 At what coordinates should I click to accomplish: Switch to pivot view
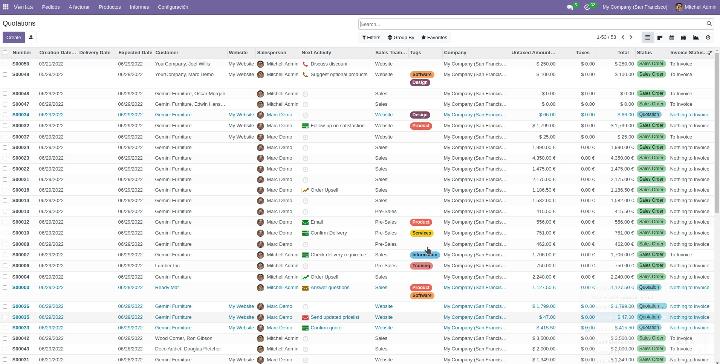coord(683,37)
